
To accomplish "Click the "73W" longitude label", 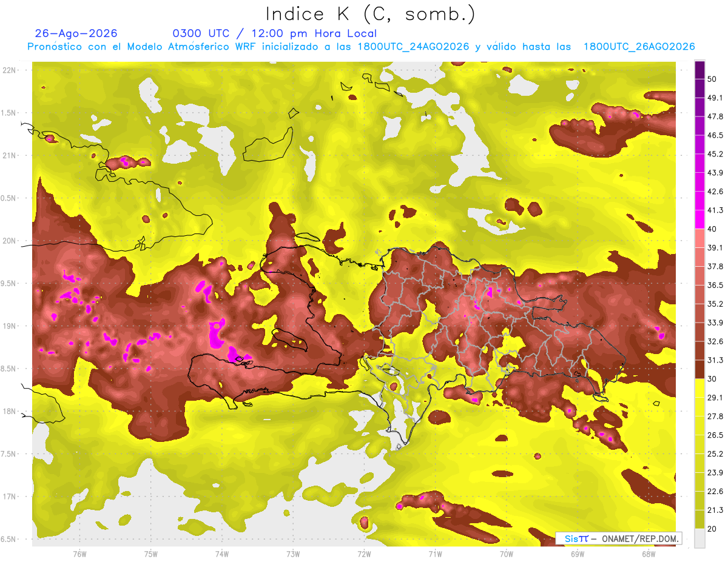I will pyautogui.click(x=293, y=553).
